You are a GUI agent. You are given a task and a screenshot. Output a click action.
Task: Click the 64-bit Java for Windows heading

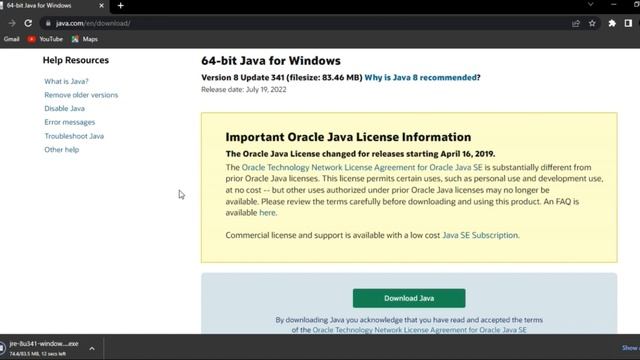271,61
